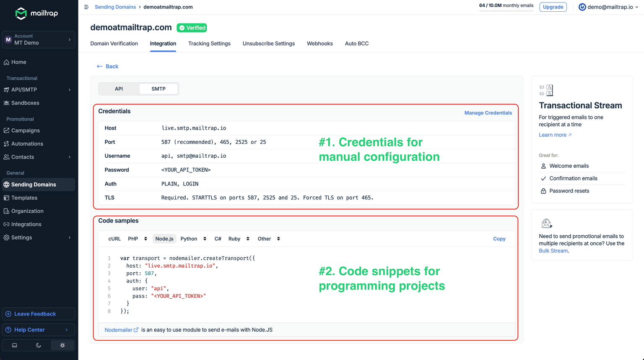
Task: Click the Automations icon
Action: [6, 144]
